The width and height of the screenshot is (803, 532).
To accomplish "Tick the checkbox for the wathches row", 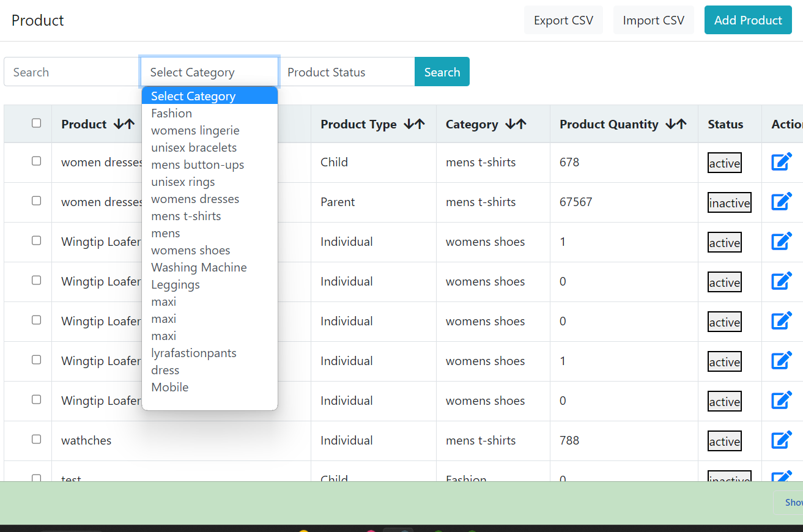I will pos(36,439).
